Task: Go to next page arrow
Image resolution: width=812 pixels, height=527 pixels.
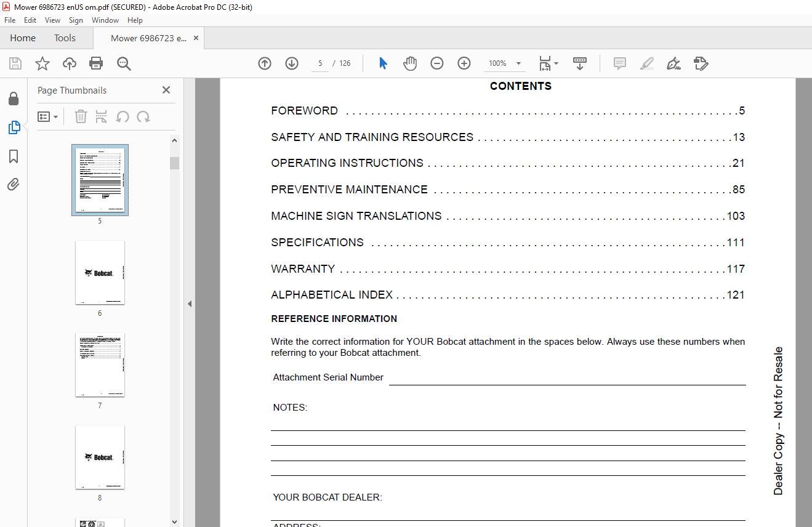Action: (292, 63)
